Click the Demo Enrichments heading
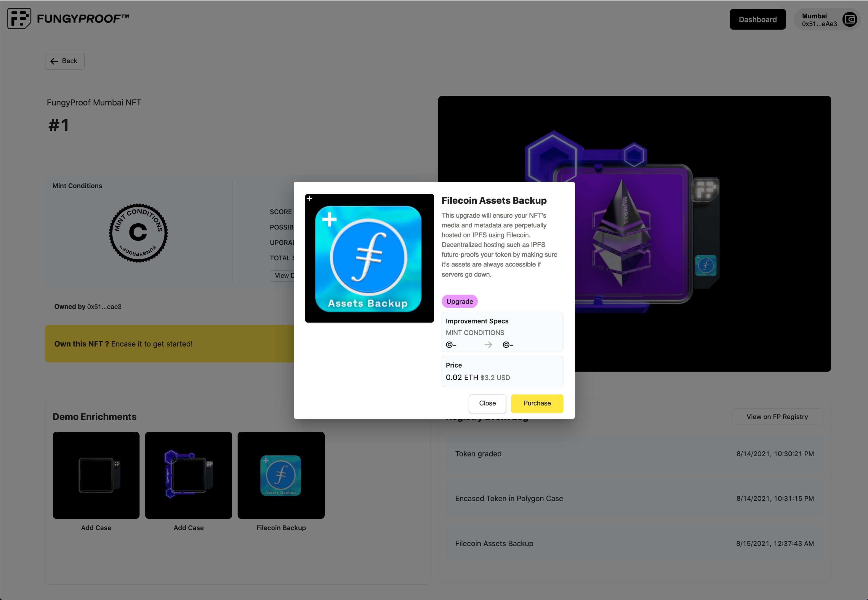Viewport: 868px width, 600px height. (95, 417)
